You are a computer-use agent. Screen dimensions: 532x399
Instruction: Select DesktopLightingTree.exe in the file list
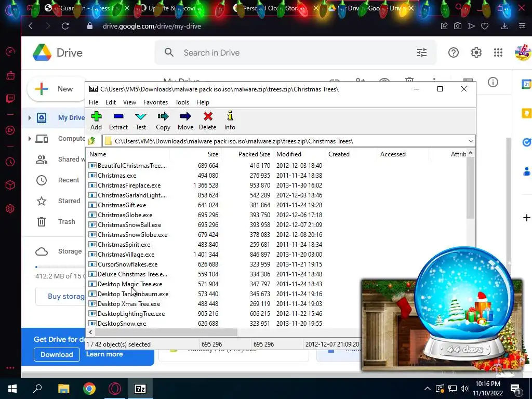click(x=131, y=313)
